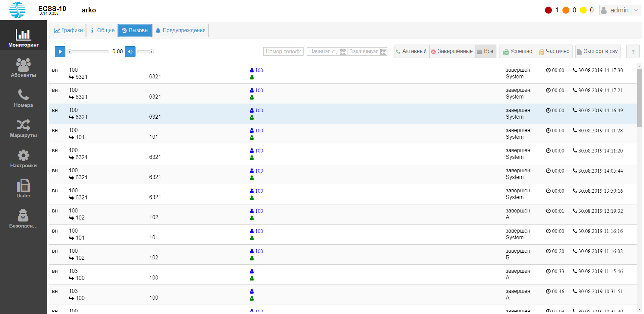Select the Все calls filter
This screenshot has height=314, width=644.
tap(486, 51)
